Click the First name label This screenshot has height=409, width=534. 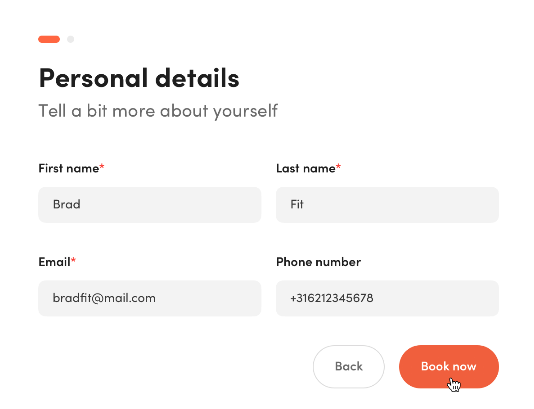click(68, 168)
